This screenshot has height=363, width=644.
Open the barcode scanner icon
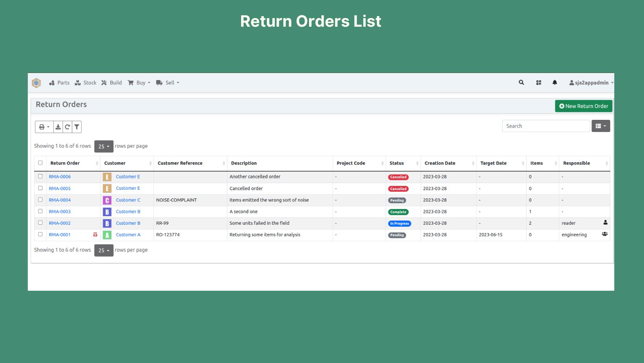coord(538,82)
